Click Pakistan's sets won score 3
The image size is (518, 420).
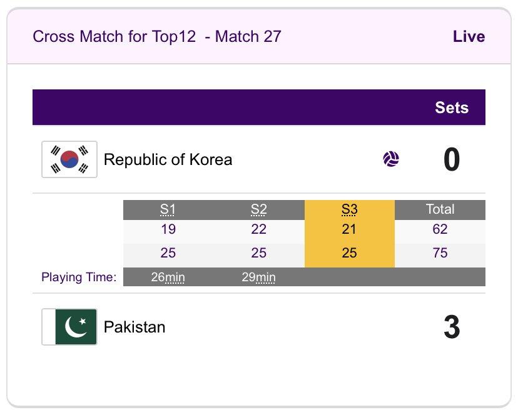point(451,327)
